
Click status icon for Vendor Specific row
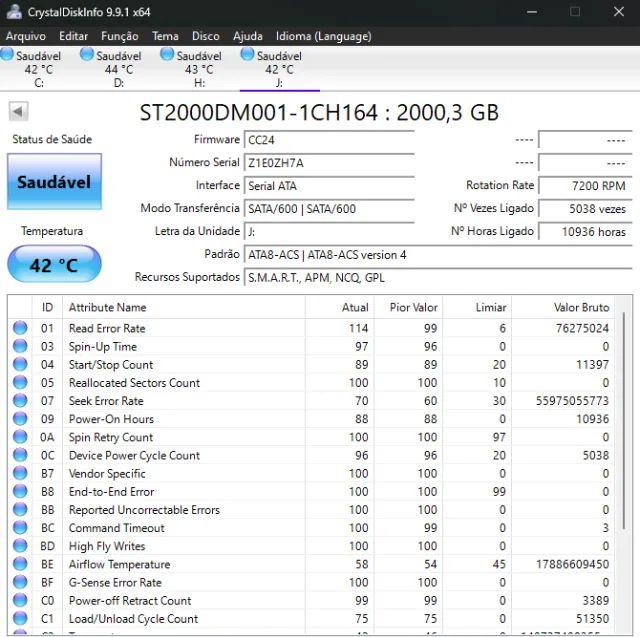click(20, 473)
